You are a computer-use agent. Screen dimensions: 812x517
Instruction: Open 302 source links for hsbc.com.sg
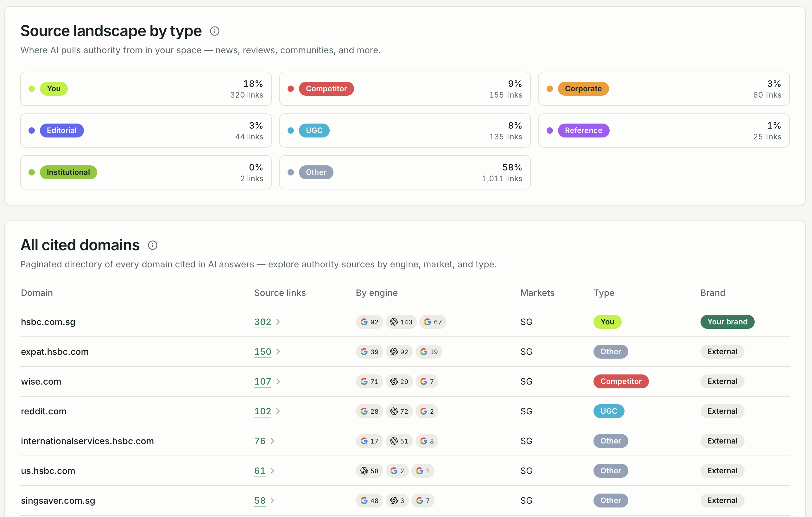click(262, 322)
